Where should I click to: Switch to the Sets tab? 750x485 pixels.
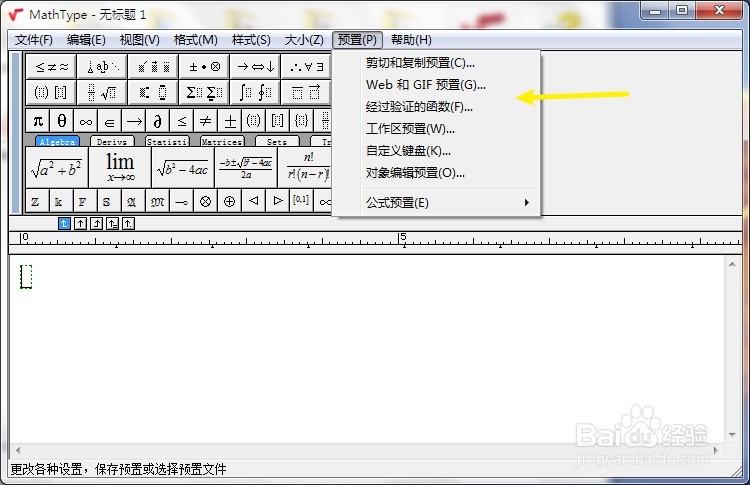[277, 142]
